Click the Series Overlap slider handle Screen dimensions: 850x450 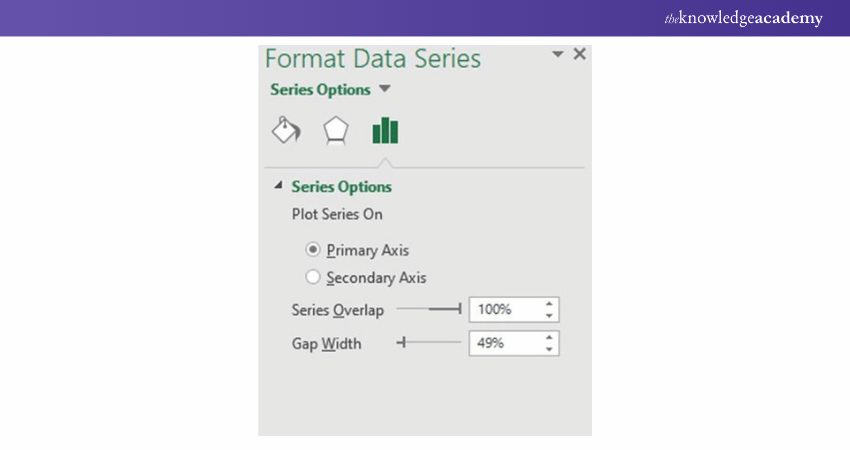click(460, 310)
